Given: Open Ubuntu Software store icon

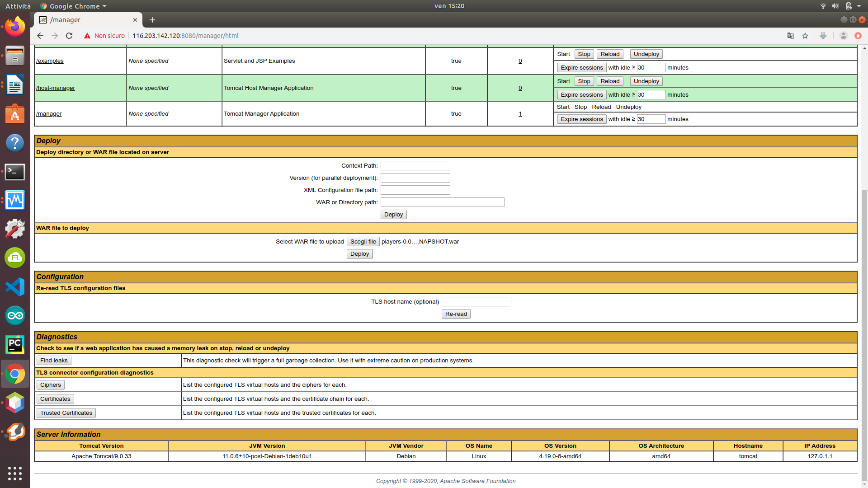Looking at the screenshot, I should tap(15, 114).
